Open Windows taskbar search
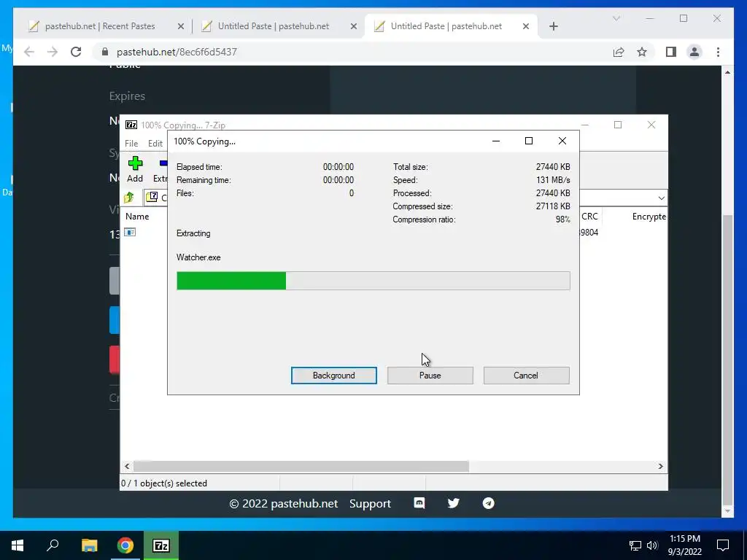The width and height of the screenshot is (747, 560). tap(53, 545)
